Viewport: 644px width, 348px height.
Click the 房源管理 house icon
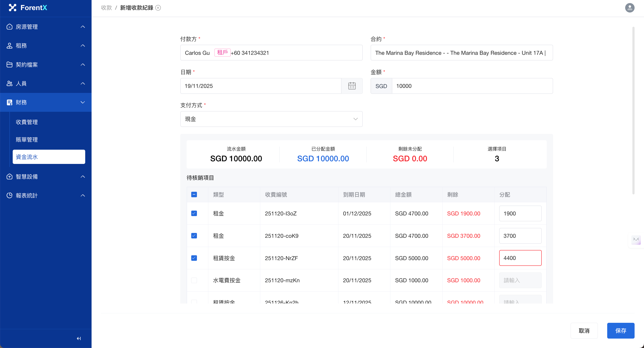(x=9, y=27)
